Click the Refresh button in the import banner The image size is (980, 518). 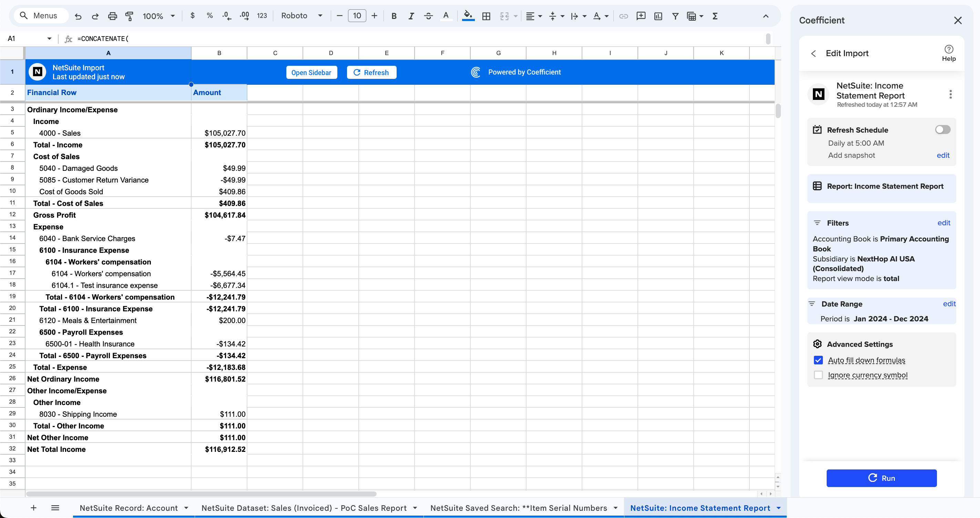[371, 72]
